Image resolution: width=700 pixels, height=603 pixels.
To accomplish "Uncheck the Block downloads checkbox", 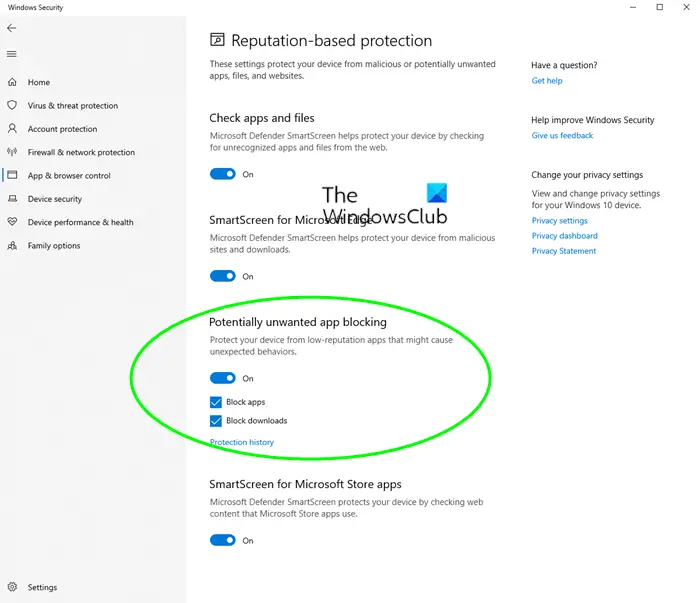I will click(216, 421).
